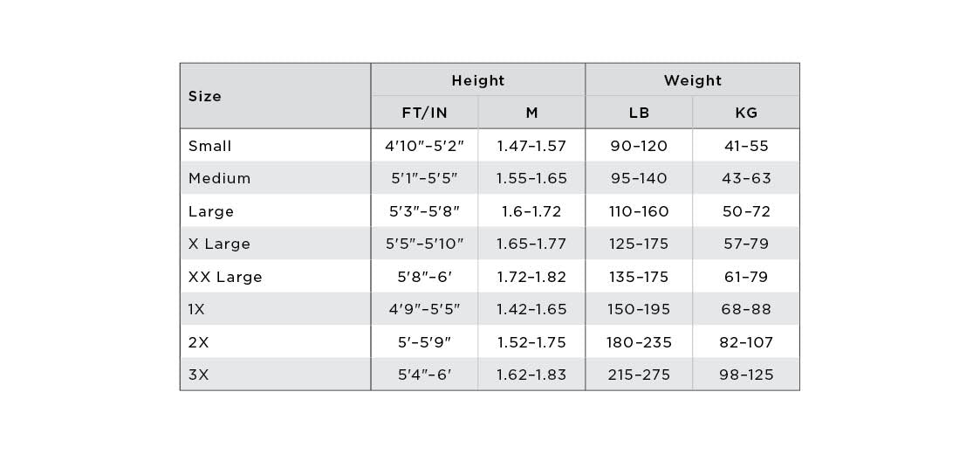Select the FT/IN sub-header cell
Screen dimensions: 980x454
click(x=424, y=113)
